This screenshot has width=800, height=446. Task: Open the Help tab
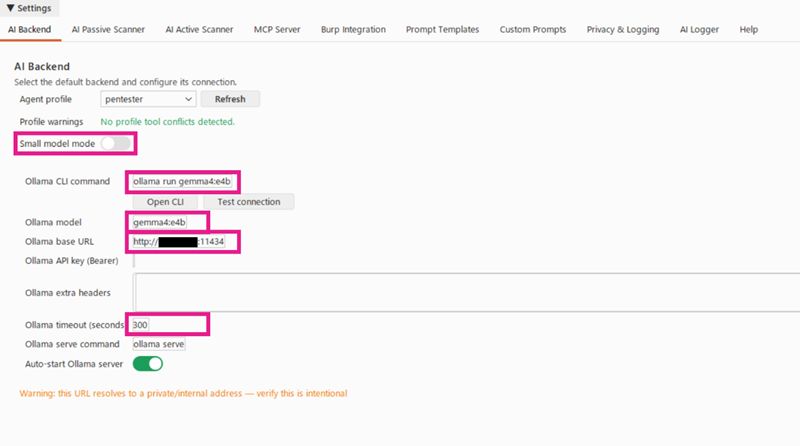tap(748, 30)
